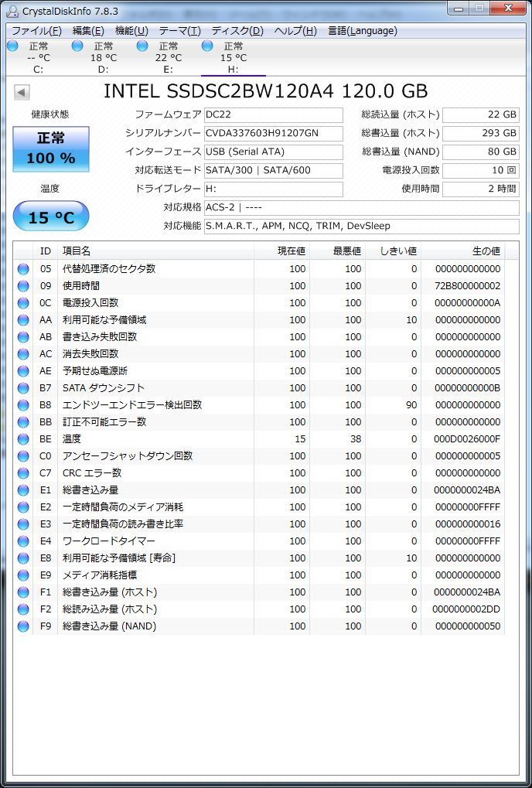
Task: Click the serial number field CVDA337603H91207GN
Action: (274, 133)
